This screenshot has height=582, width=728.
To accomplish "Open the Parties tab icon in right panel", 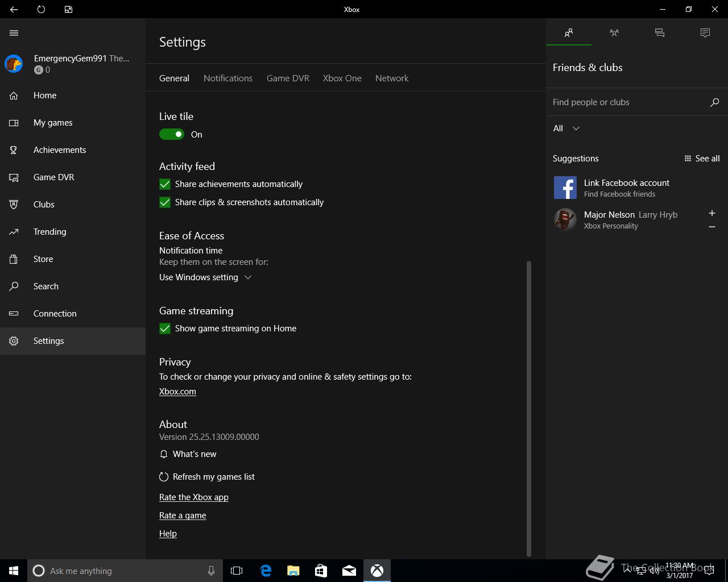I will (x=614, y=33).
